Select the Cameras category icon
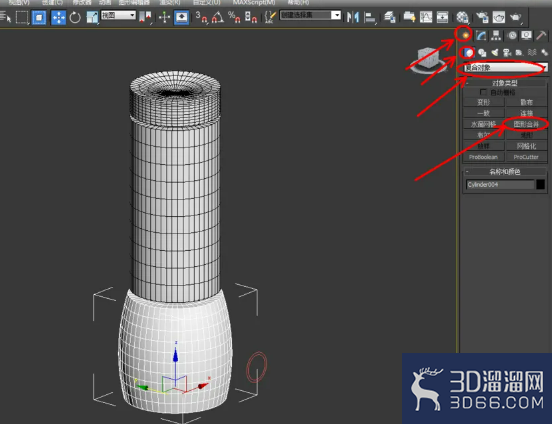This screenshot has width=552, height=424. point(507,52)
